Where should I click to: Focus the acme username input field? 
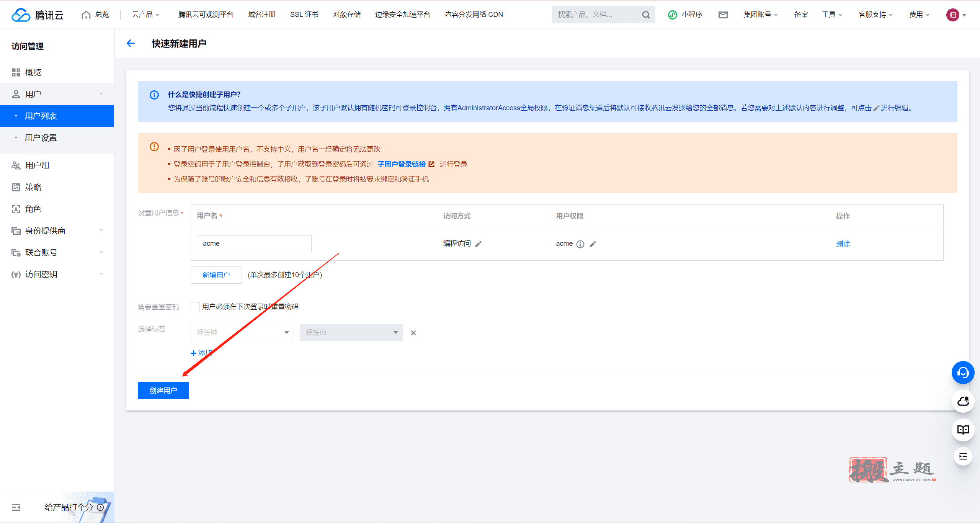click(x=254, y=244)
